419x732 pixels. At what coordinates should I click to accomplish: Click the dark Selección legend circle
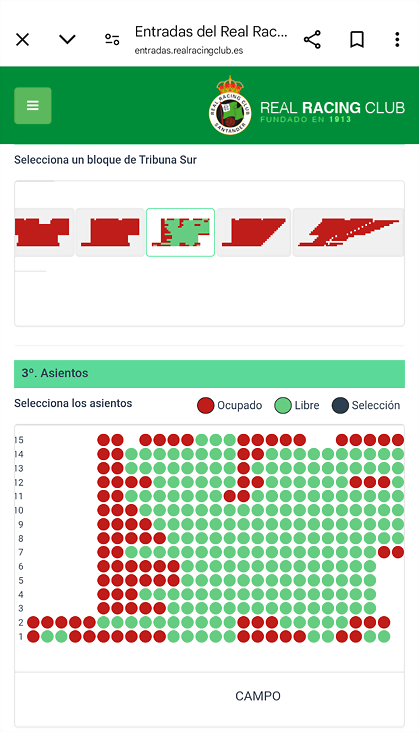point(340,405)
